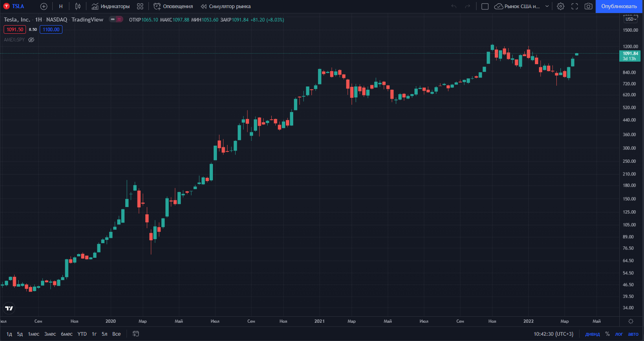This screenshot has width=644, height=341.
Task: Open the TSLA symbol search
Action: [x=14, y=6]
